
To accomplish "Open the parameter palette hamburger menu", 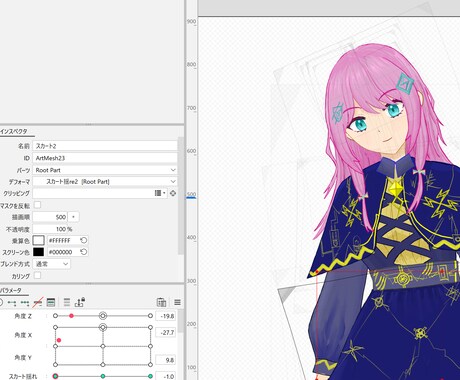I will coord(177,302).
